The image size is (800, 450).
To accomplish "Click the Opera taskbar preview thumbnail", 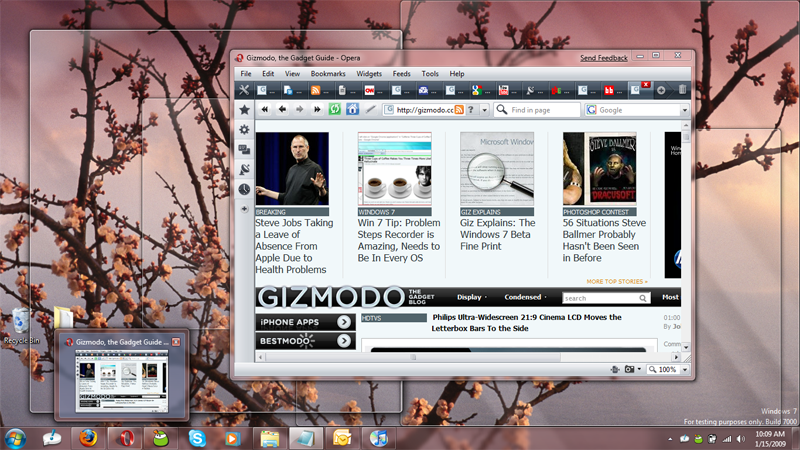I will click(121, 381).
